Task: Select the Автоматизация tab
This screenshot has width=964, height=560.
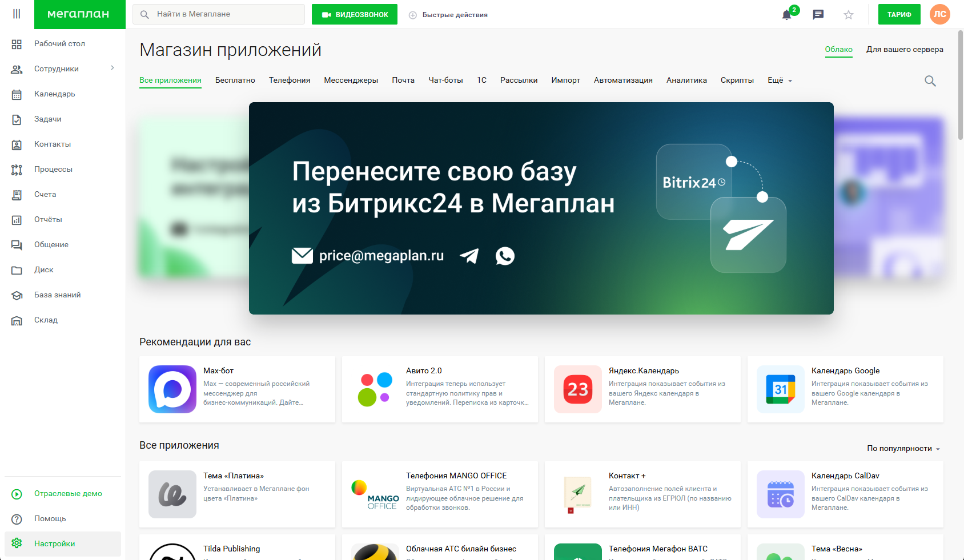Action: coord(623,80)
